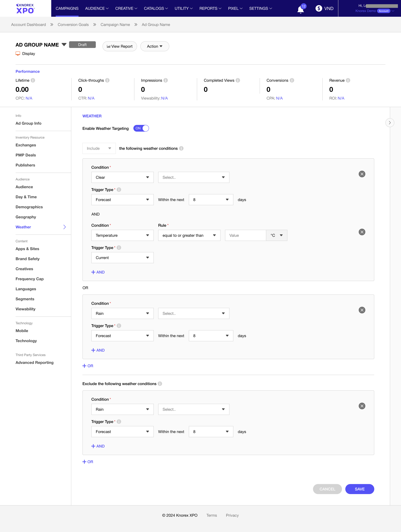This screenshot has width=401, height=532.
Task: Click the temperature Value input field
Action: tap(245, 235)
